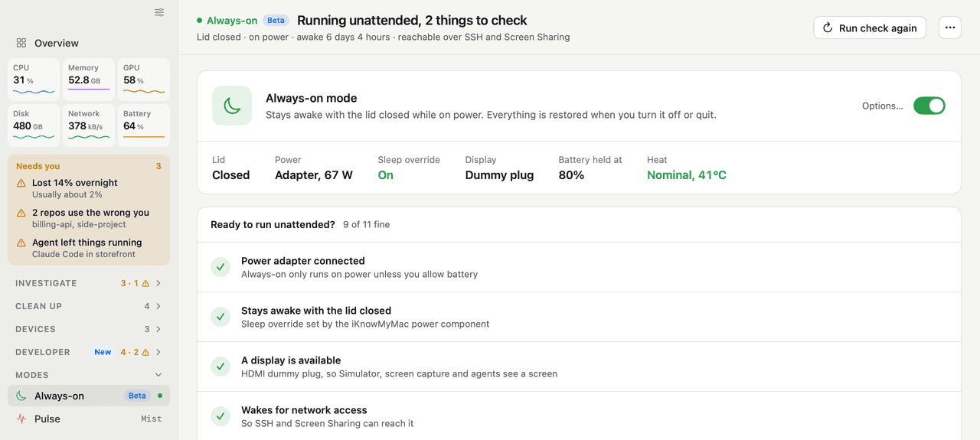Click the warning icon beside Agent left things running
Screen dimensions: 980x440
21,243
